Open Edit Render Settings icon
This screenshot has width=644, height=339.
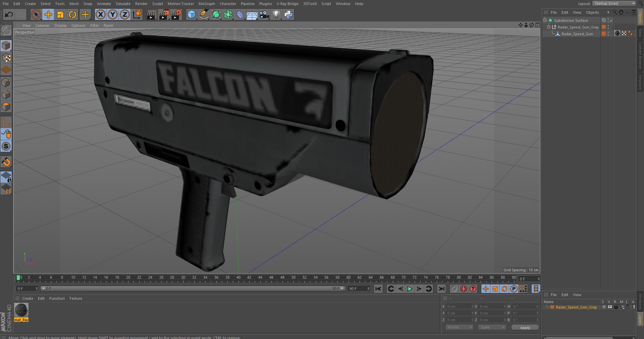pos(176,14)
